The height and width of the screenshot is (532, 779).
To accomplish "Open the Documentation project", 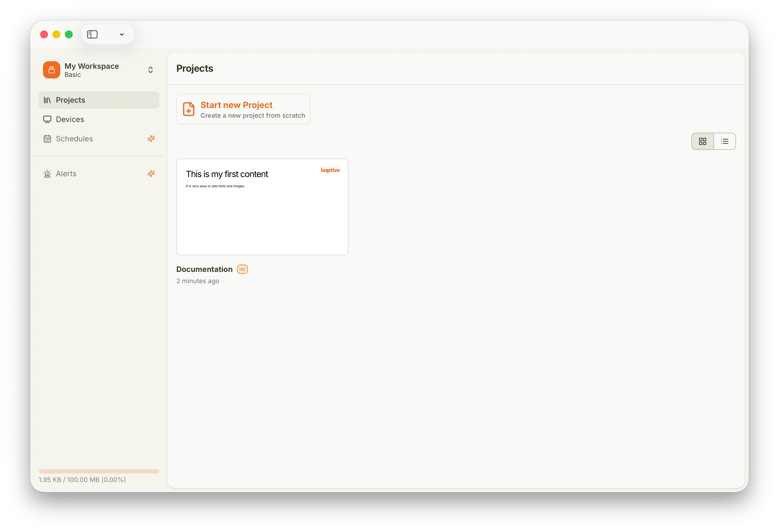I will 204,269.
